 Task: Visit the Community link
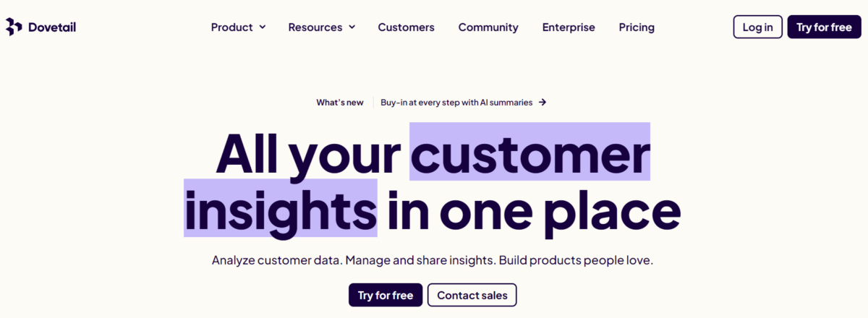click(488, 27)
